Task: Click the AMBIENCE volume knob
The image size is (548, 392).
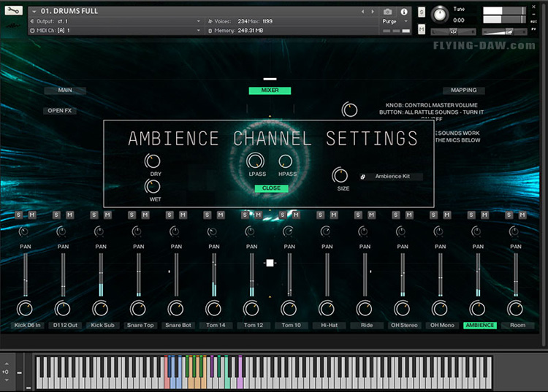Action: [x=477, y=309]
